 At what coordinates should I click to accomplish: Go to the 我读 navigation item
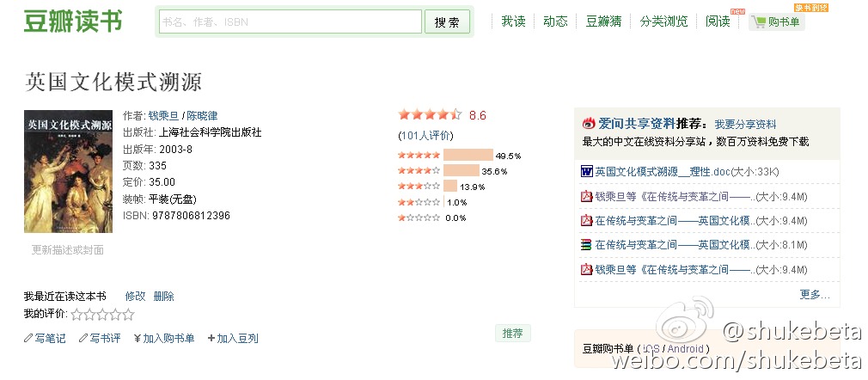point(513,21)
